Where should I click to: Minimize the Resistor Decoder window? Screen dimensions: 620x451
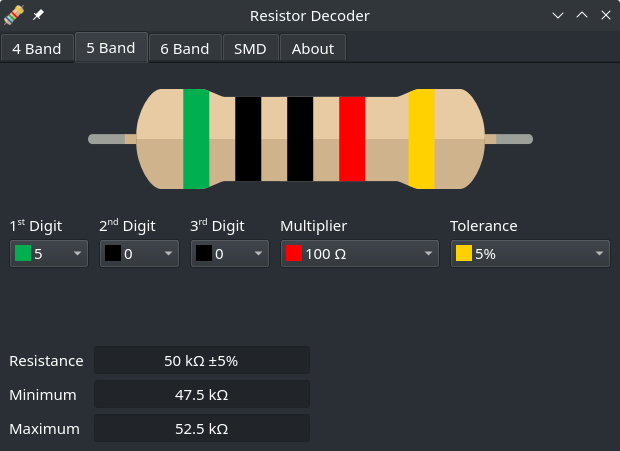click(558, 15)
